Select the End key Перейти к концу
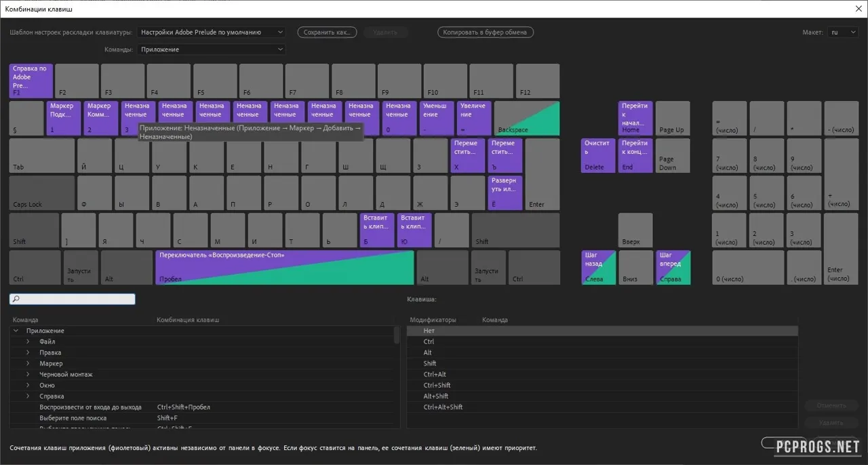868x465 pixels. click(x=635, y=155)
